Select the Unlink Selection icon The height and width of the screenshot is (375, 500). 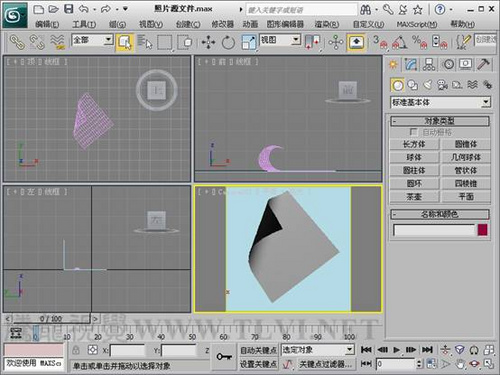tap(37, 42)
